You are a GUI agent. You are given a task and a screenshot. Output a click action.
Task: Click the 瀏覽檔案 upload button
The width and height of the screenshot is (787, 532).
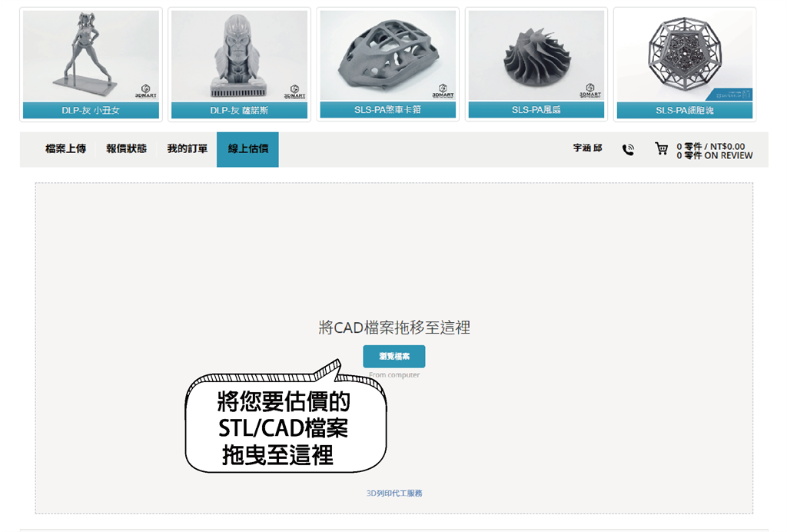[x=393, y=356]
